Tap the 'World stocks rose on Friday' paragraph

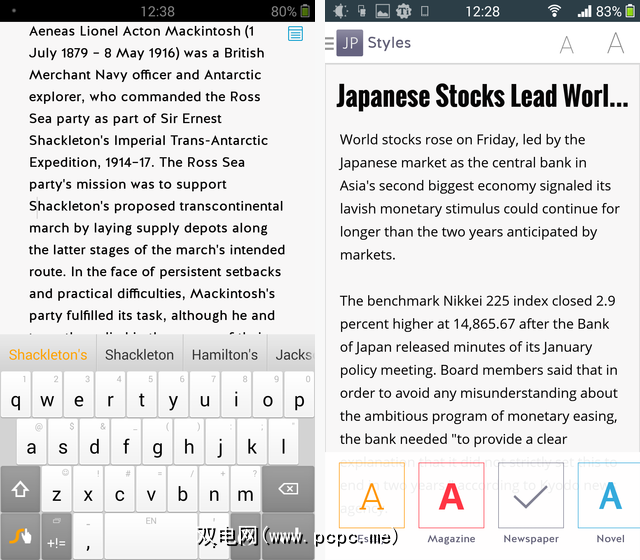pyautogui.click(x=480, y=197)
